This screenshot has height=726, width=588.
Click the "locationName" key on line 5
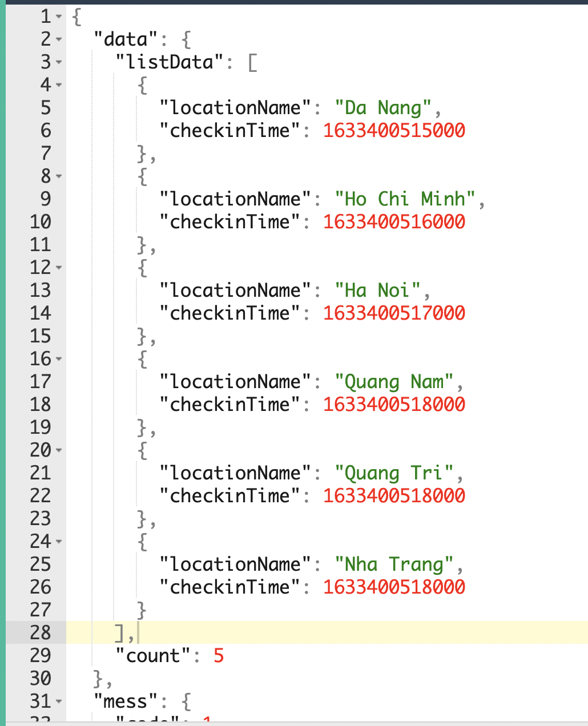pos(235,108)
